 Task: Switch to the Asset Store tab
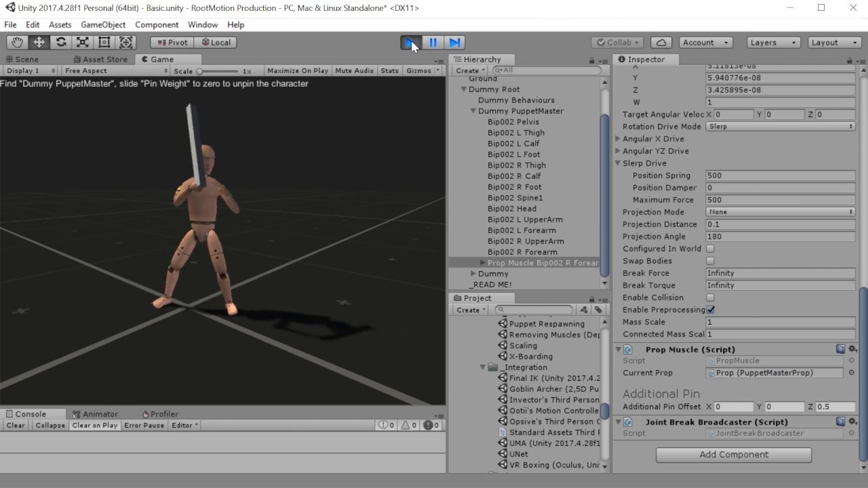(x=100, y=60)
